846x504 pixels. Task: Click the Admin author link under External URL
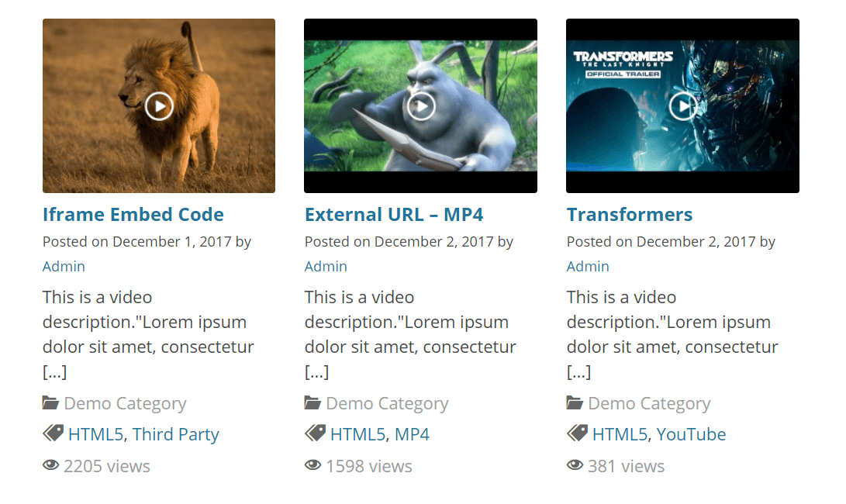325,266
